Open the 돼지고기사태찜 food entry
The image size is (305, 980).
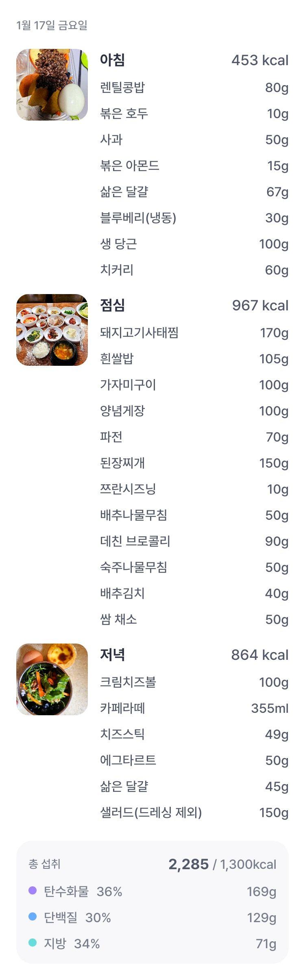(x=194, y=333)
